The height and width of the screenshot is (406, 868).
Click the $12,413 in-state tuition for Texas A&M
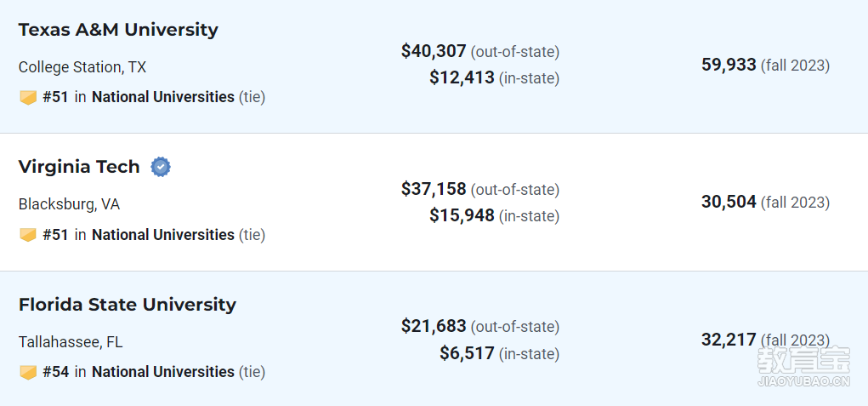(x=462, y=77)
